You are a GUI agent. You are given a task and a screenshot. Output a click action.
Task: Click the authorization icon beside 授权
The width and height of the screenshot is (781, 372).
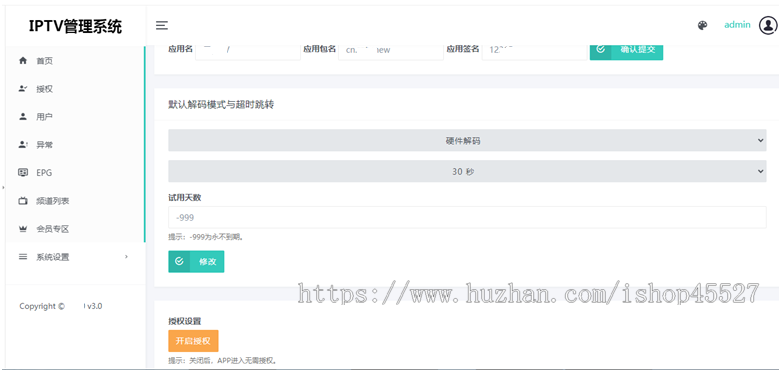pos(22,89)
